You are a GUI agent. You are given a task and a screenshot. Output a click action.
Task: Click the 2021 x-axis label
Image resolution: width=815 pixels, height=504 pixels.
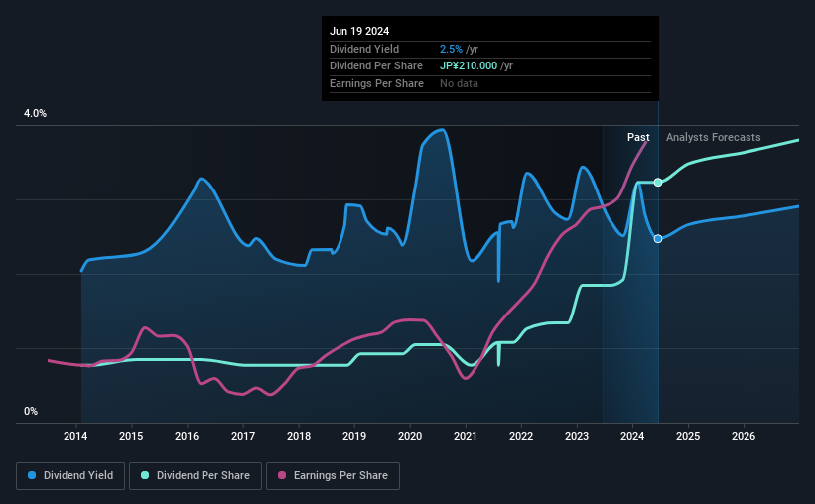pos(466,436)
